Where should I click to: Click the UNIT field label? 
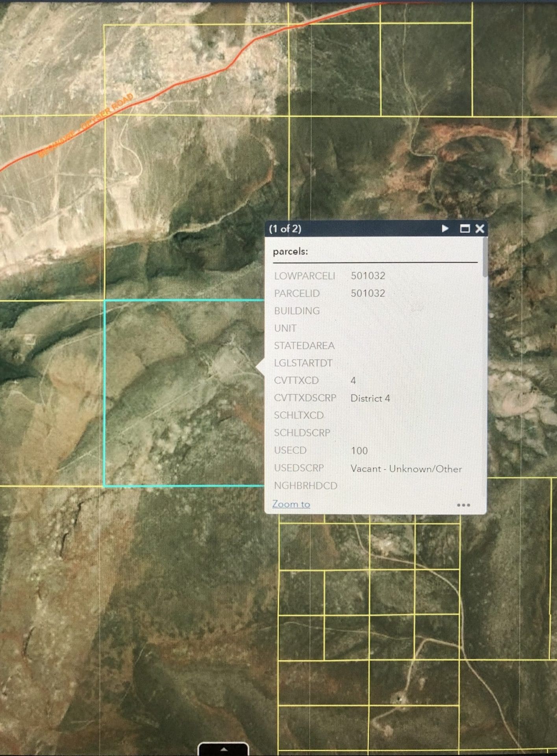[x=285, y=328]
